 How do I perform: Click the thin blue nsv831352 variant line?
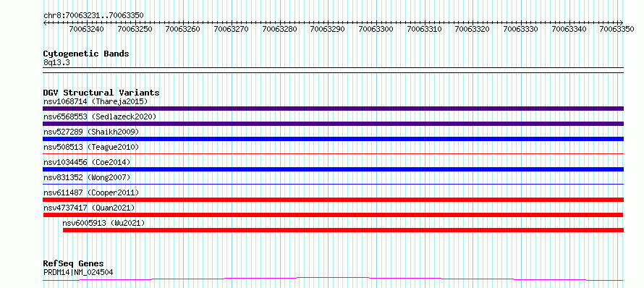point(333,184)
